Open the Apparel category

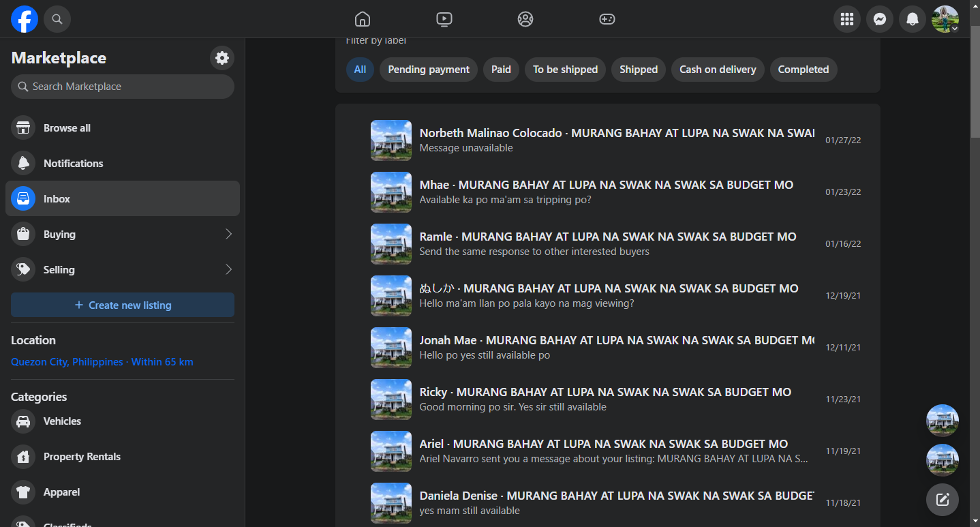click(123, 492)
